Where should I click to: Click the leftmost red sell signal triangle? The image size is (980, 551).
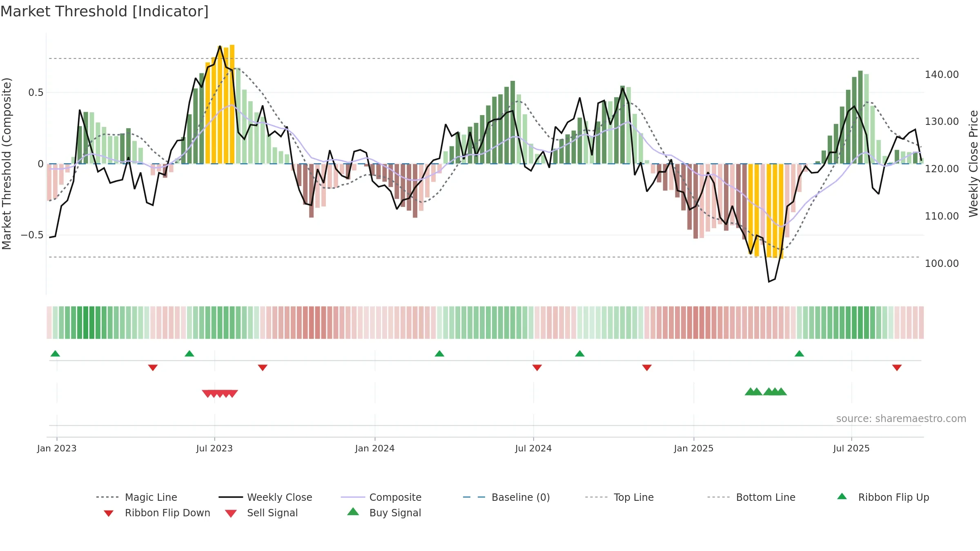(x=208, y=393)
